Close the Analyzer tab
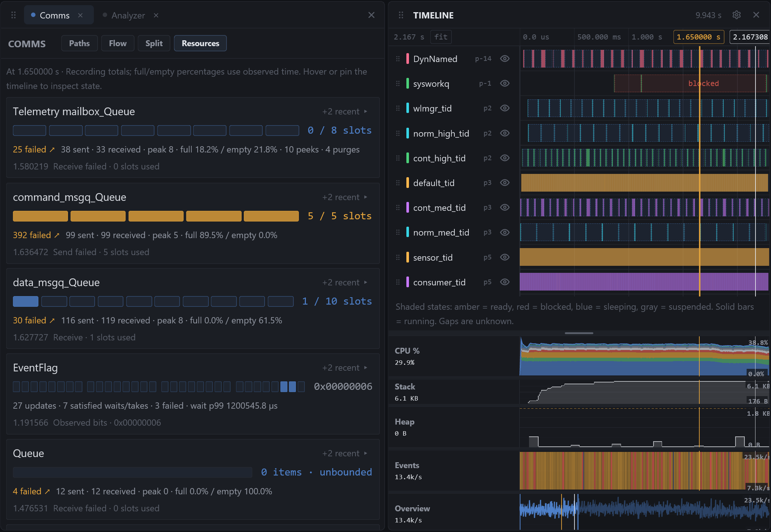Screen dimensions: 771x532 point(156,15)
